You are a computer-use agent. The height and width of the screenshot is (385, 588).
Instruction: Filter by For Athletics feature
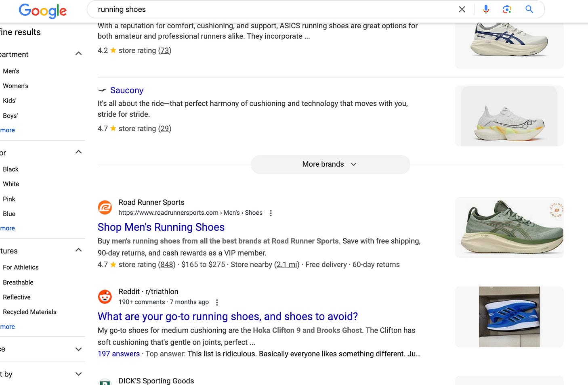point(21,267)
